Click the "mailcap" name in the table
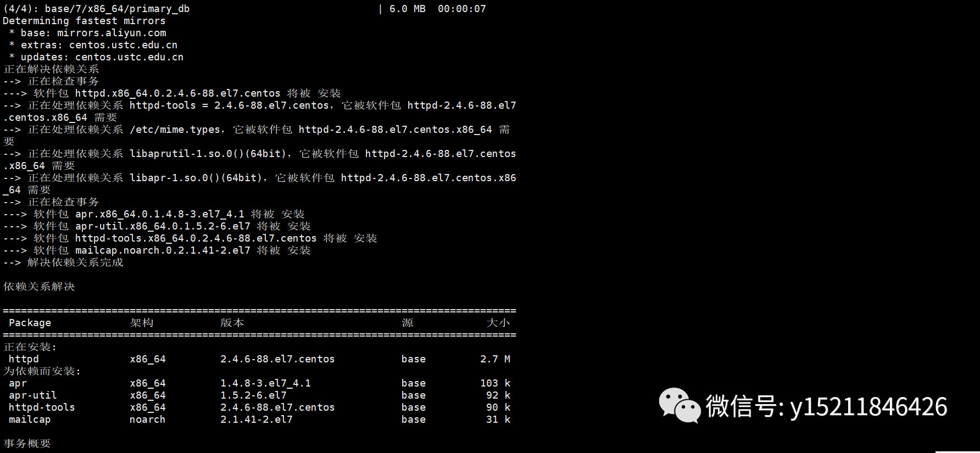The height and width of the screenshot is (453, 980). (x=30, y=420)
